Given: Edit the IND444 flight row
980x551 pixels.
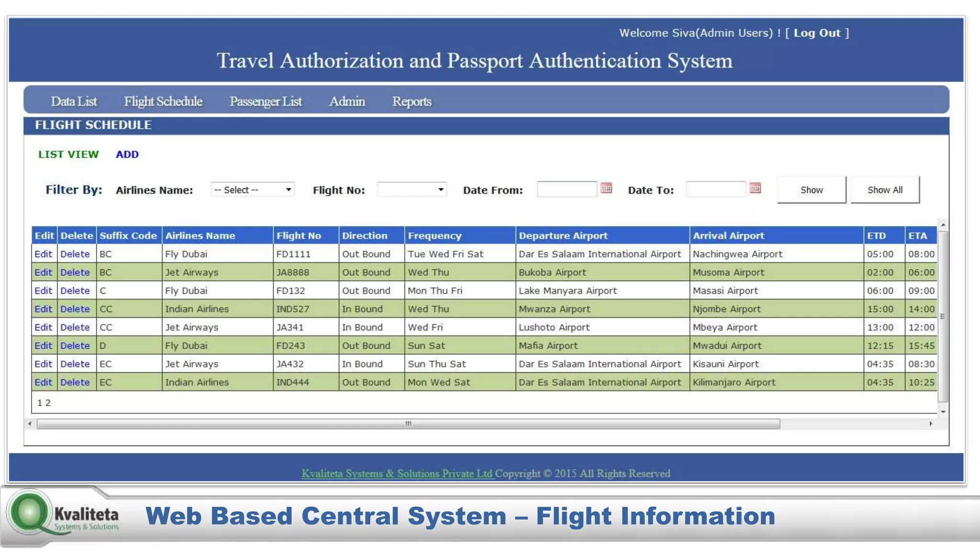Looking at the screenshot, I should 43,382.
